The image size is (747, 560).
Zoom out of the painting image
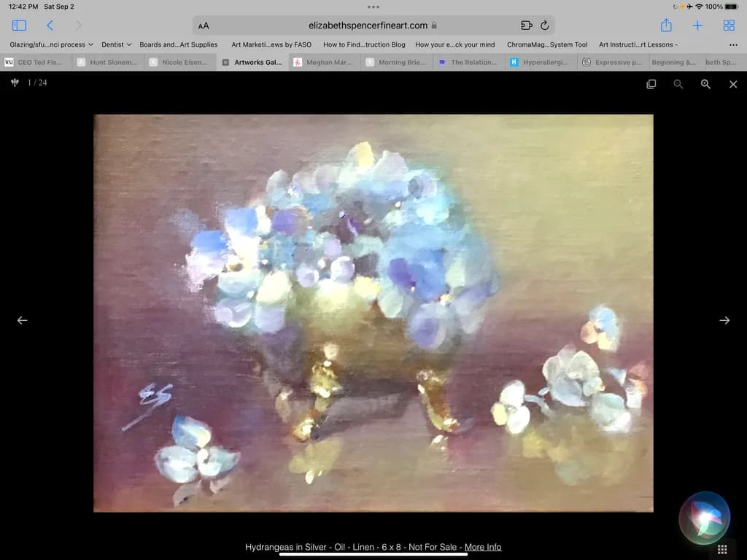click(678, 85)
